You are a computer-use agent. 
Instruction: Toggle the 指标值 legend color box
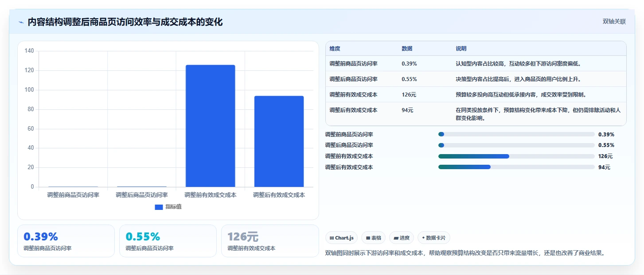click(x=159, y=207)
